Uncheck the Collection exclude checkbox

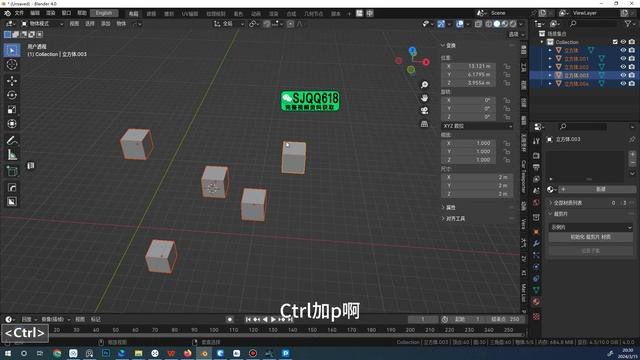pyautogui.click(x=615, y=42)
